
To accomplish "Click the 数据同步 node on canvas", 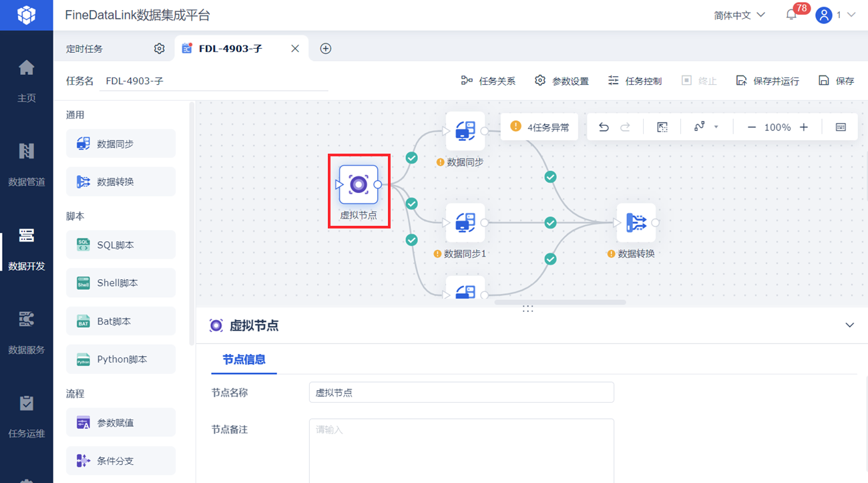I will pos(465,131).
